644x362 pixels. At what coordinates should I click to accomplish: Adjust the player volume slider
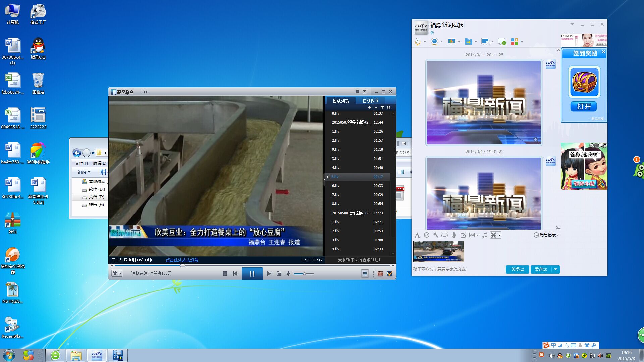point(304,274)
